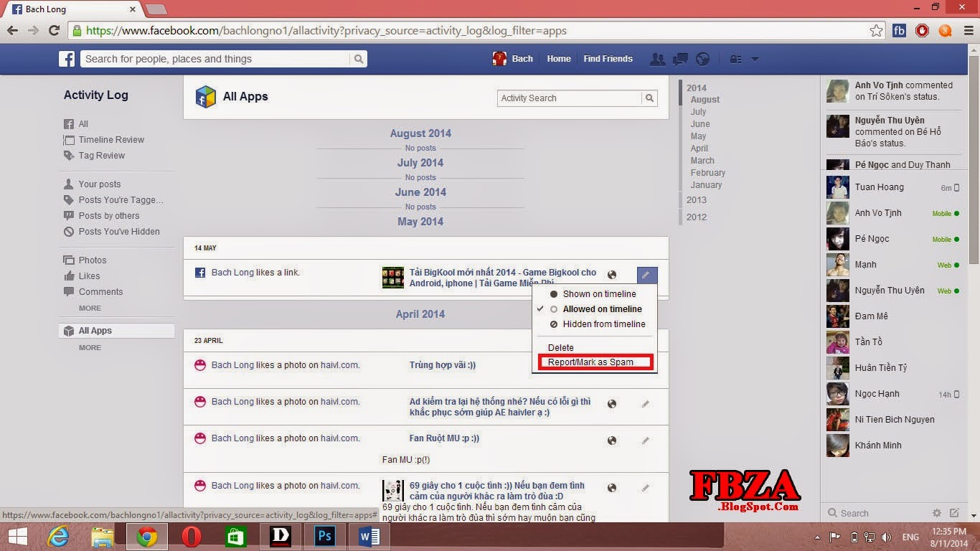Image resolution: width=980 pixels, height=551 pixels.
Task: Open audience globe on '69 giây' row
Action: tap(612, 488)
